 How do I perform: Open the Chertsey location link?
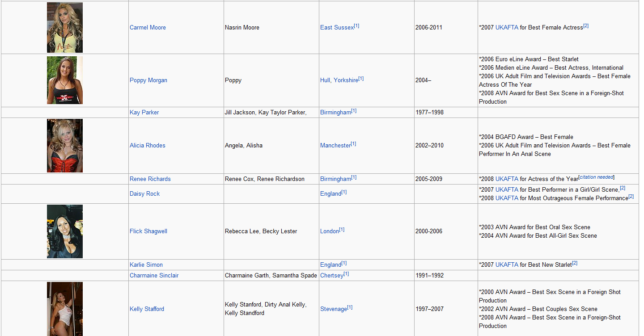coord(331,276)
